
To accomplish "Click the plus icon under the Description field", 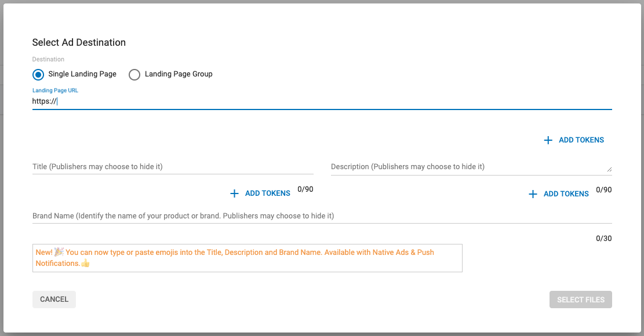I will [x=533, y=194].
